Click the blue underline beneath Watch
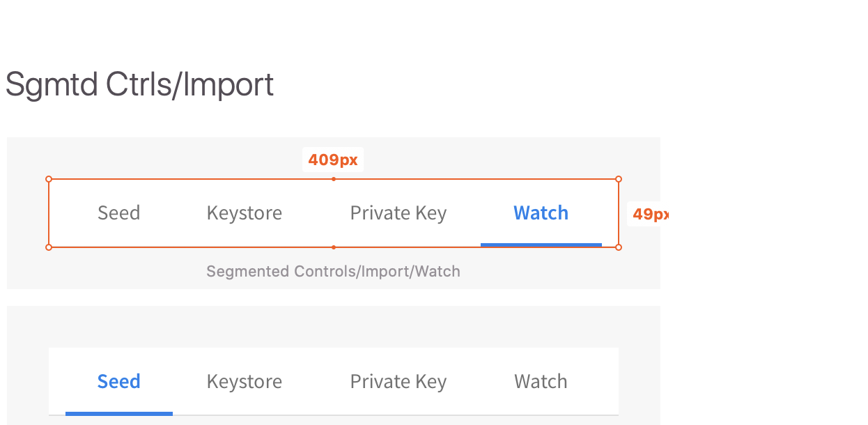The image size is (868, 425). click(x=541, y=244)
